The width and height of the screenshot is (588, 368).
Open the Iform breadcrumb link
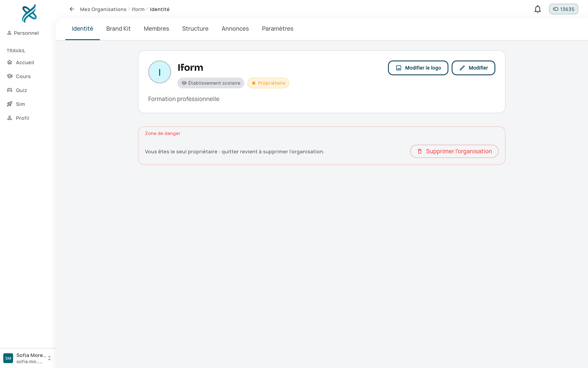point(138,9)
